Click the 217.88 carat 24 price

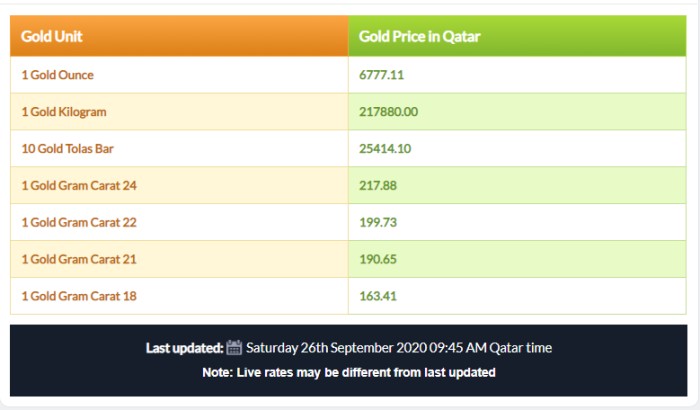378,185
